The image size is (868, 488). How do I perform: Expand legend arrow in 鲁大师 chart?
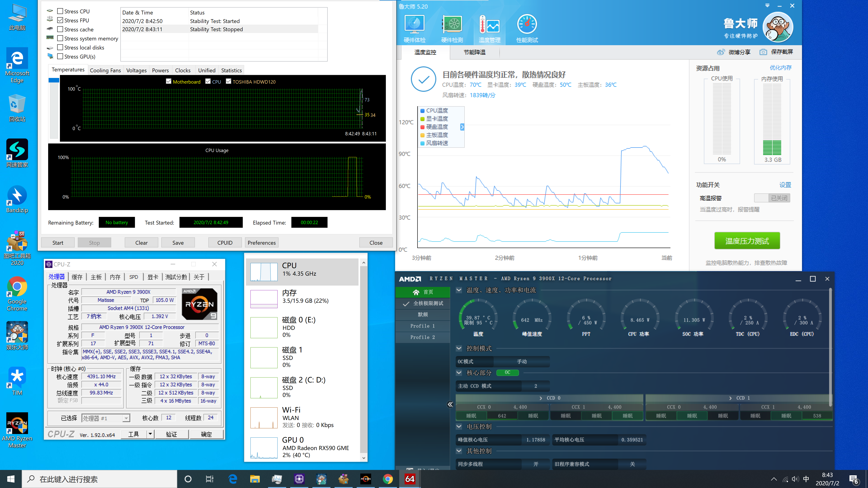click(462, 127)
